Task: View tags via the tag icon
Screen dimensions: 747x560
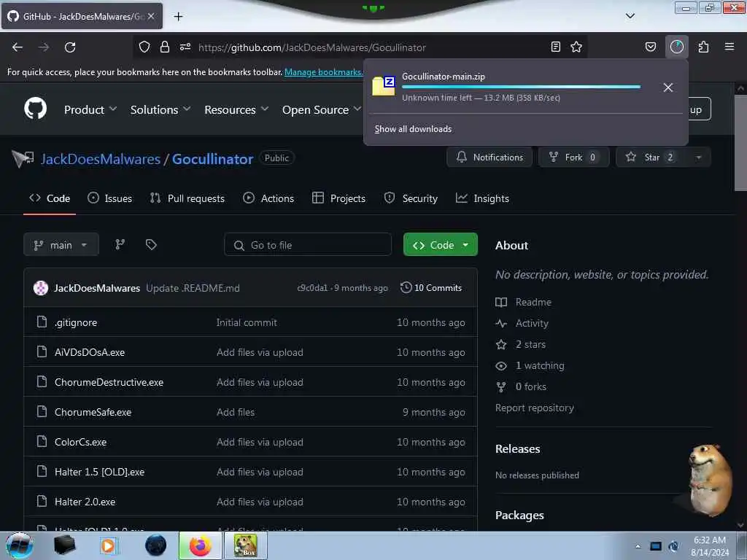Action: (151, 245)
